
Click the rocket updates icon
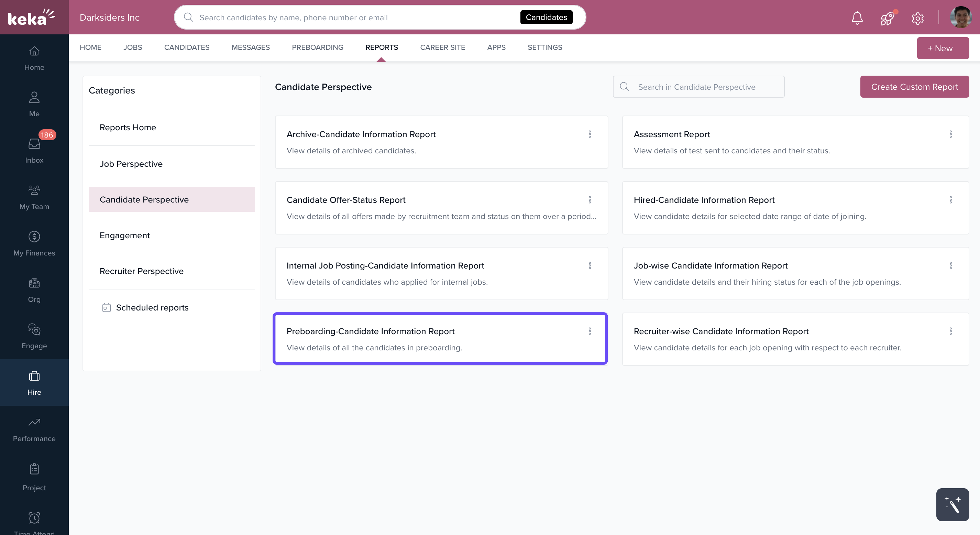[887, 18]
